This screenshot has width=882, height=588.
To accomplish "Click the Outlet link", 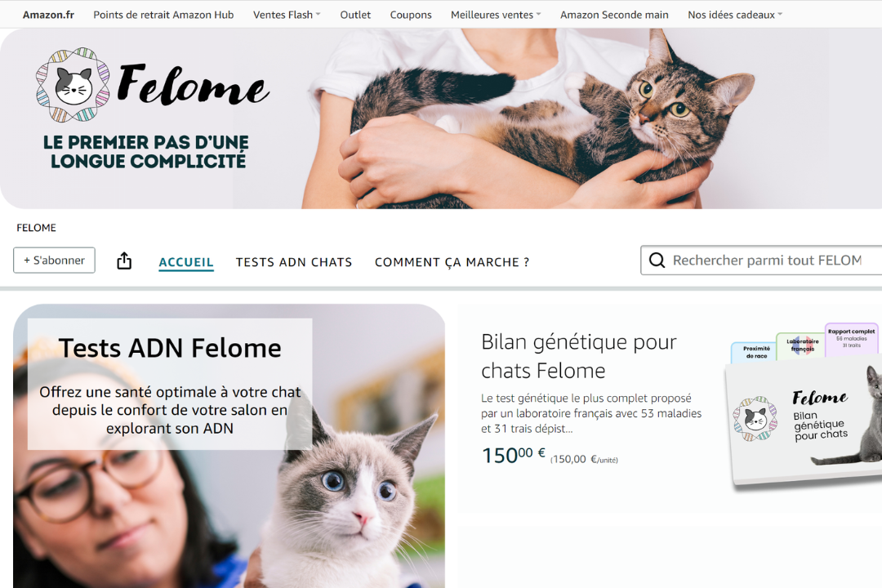I will [x=355, y=15].
